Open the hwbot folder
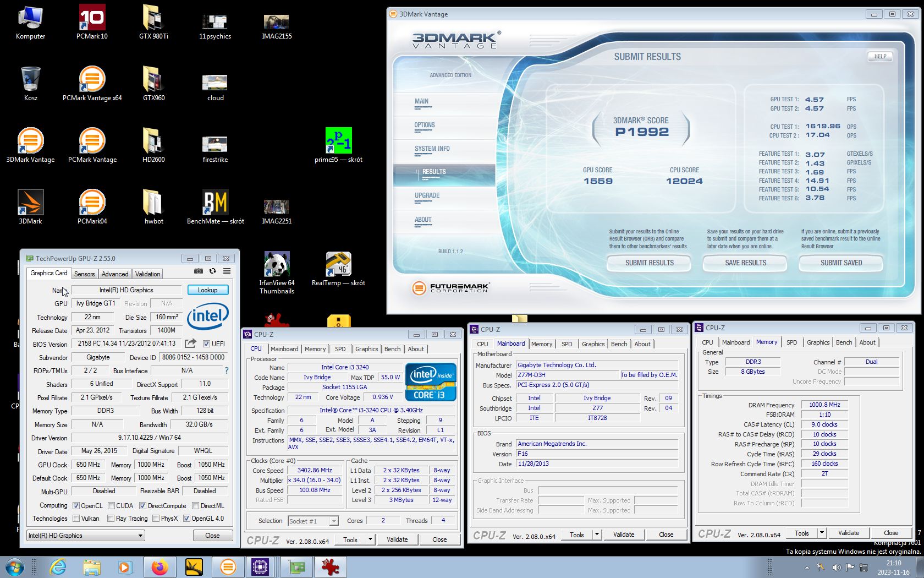The image size is (924, 578). click(x=153, y=207)
